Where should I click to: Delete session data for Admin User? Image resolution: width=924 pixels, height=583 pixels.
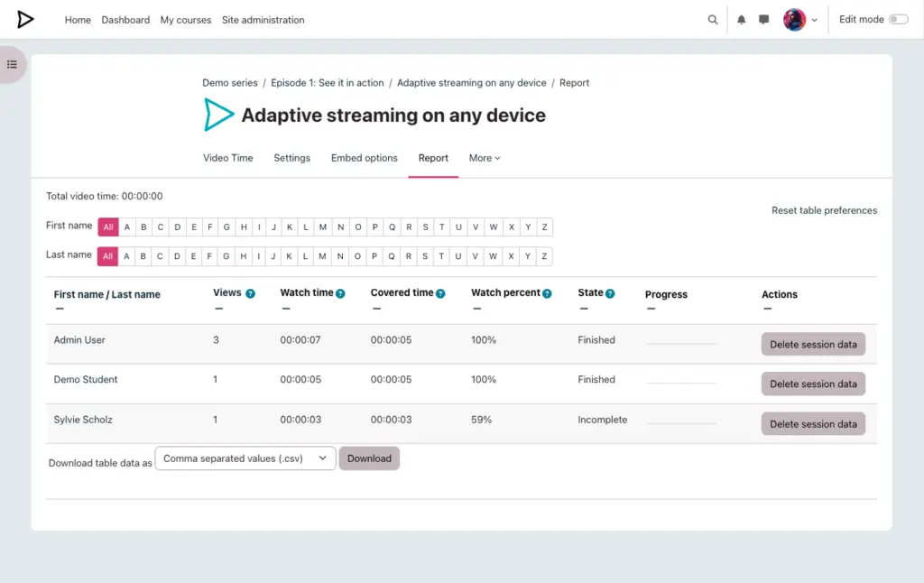pyautogui.click(x=813, y=344)
